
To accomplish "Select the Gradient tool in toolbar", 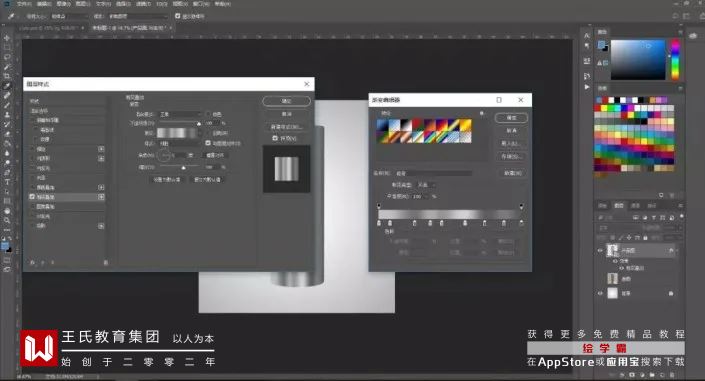I will tap(7, 143).
